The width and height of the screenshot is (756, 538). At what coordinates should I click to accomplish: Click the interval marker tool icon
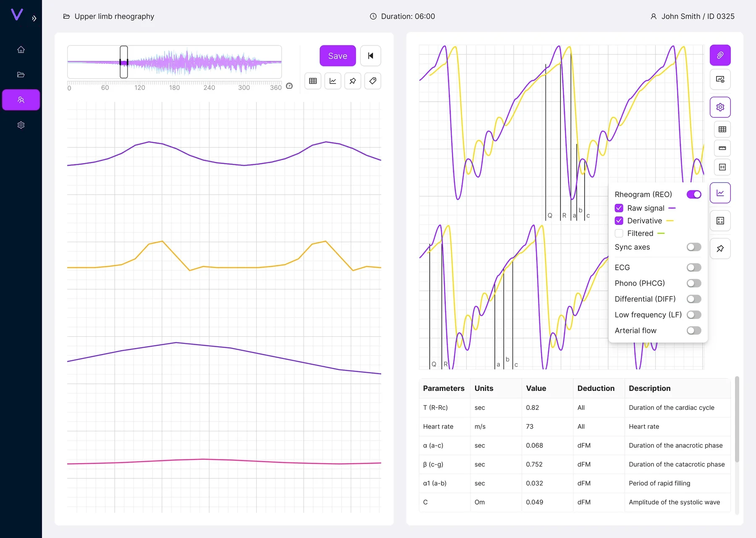(x=722, y=167)
